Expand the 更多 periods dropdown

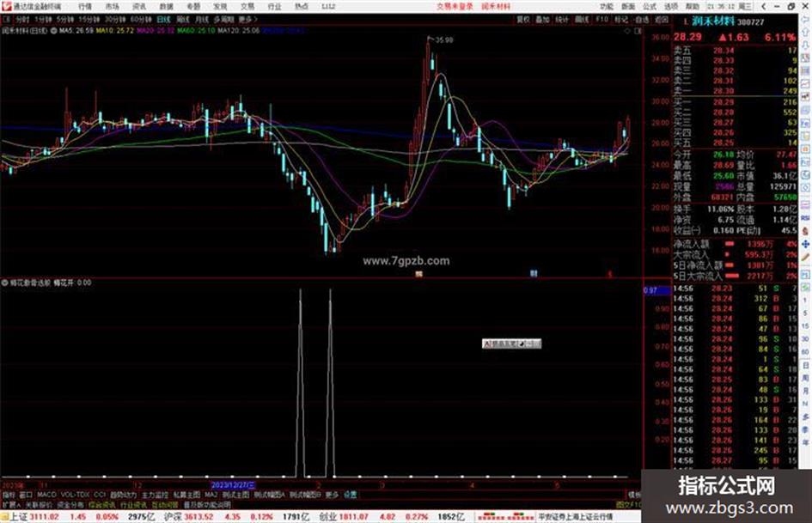[x=247, y=19]
